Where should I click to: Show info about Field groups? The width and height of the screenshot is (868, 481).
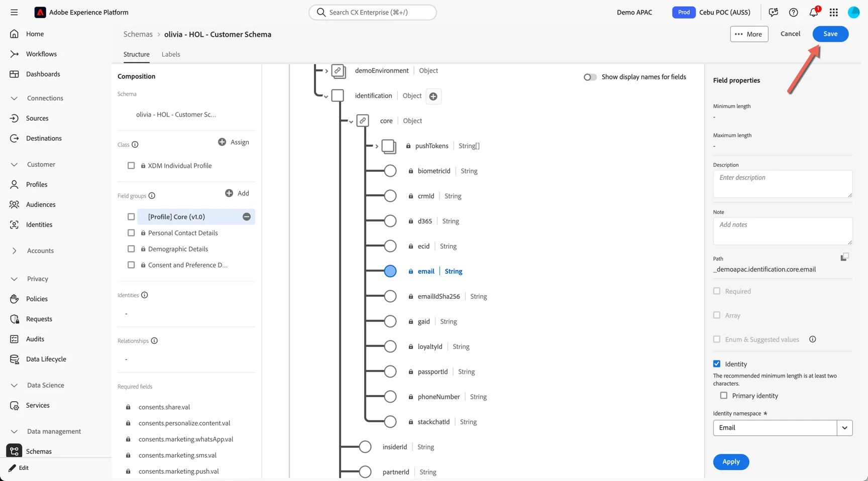point(152,196)
